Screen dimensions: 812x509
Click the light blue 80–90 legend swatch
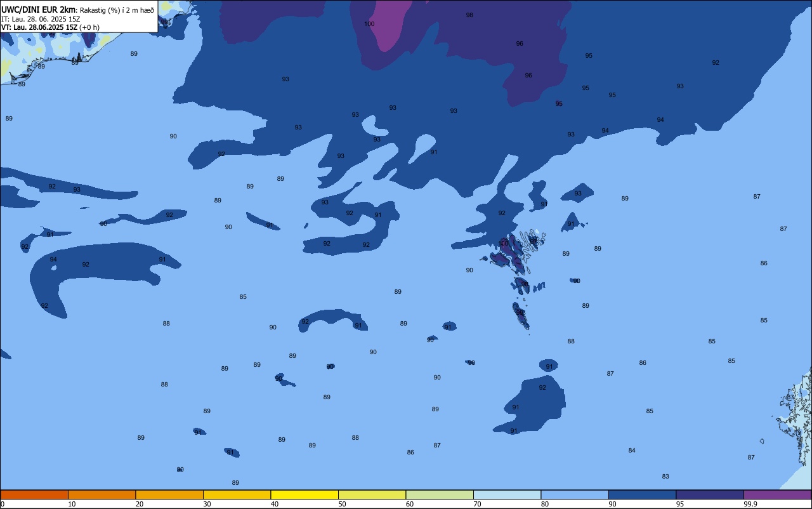tap(575, 494)
